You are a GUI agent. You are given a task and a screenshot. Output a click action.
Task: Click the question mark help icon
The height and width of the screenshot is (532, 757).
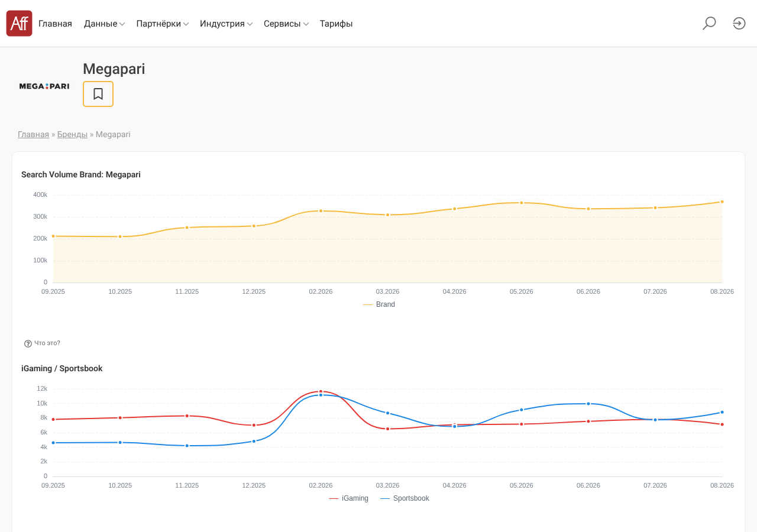point(28,343)
